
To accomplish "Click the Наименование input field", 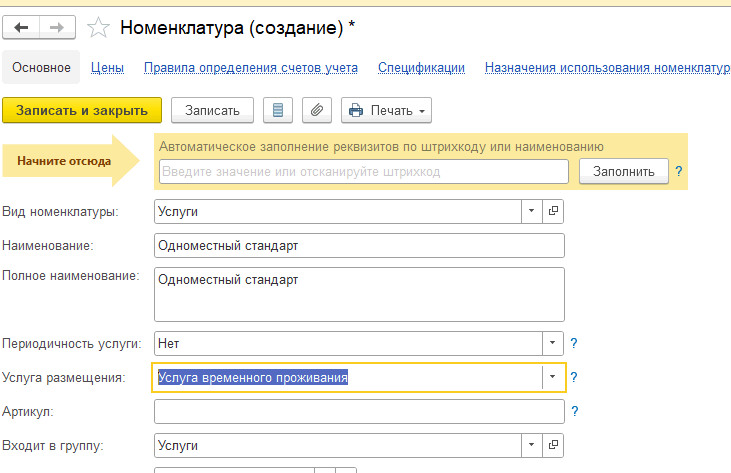I will [359, 246].
